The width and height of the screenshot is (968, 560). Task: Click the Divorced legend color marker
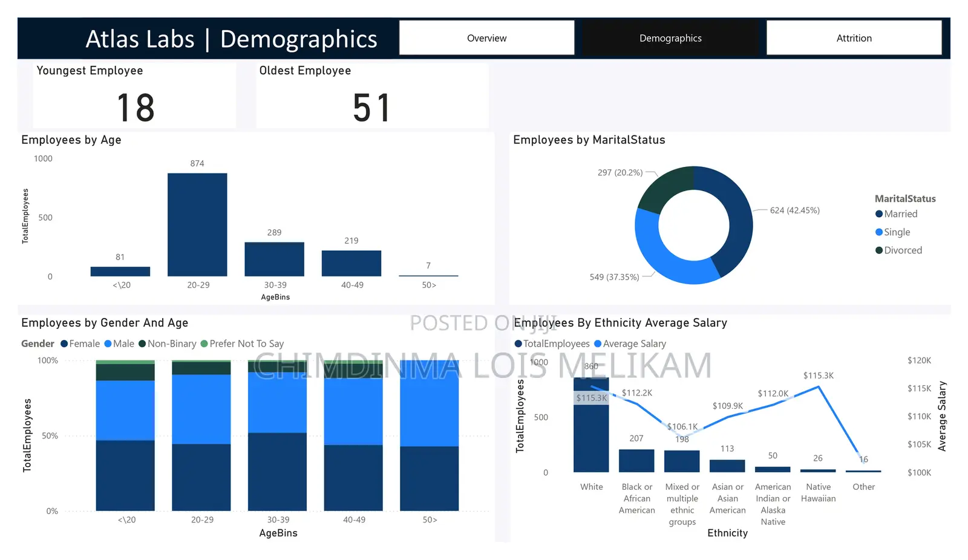click(x=879, y=250)
